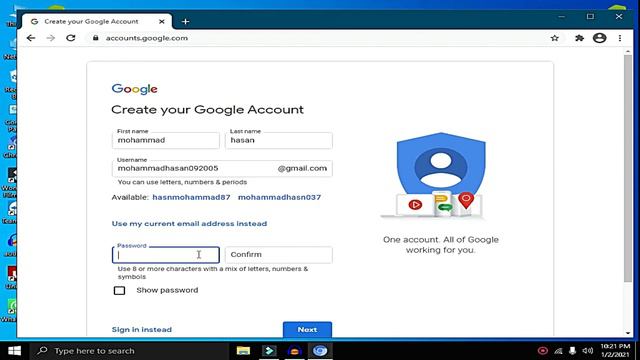
Task: Open the green arrow app on taskbar
Action: pyautogui.click(x=269, y=351)
